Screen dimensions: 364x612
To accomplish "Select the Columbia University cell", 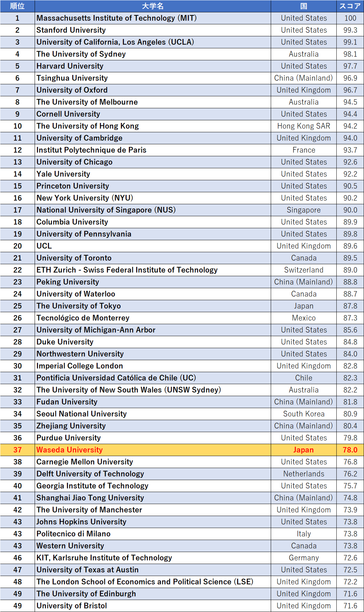I will [153, 222].
